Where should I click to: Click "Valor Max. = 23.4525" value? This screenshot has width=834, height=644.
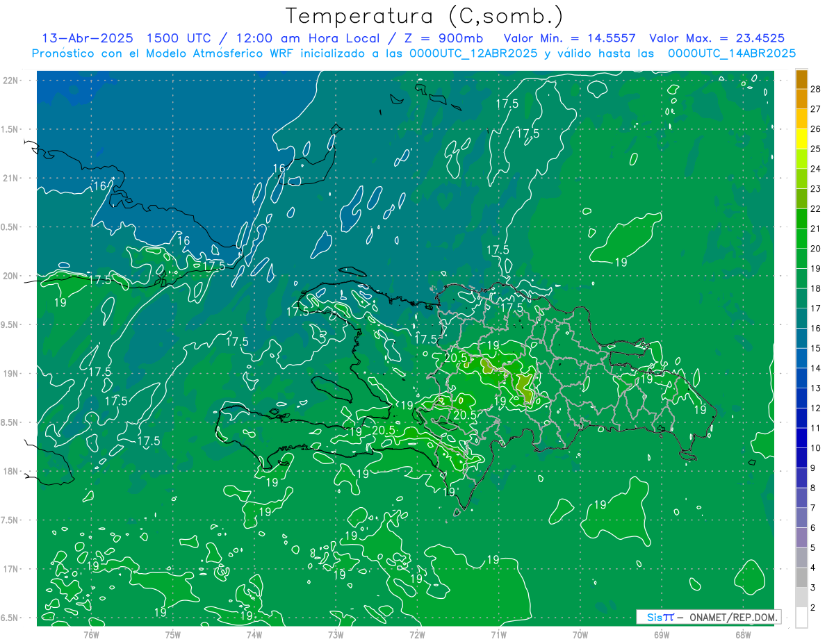click(x=717, y=38)
